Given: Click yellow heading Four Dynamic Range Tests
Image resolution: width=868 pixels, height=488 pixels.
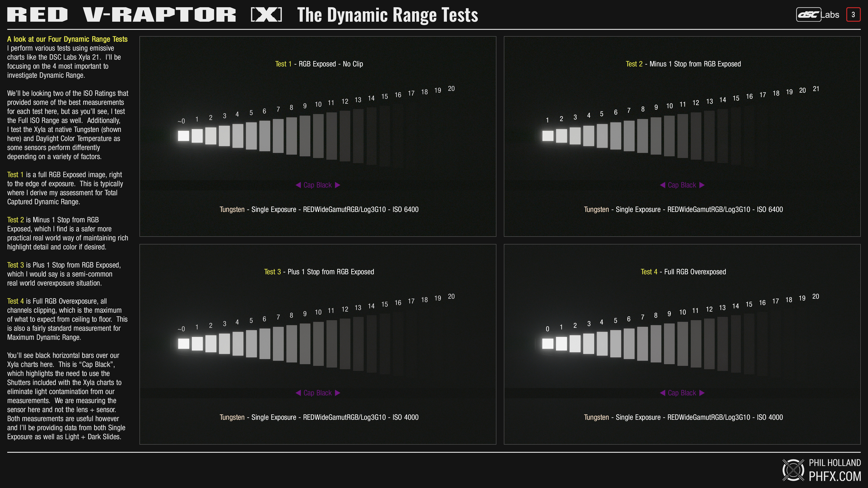Looking at the screenshot, I should click(x=67, y=39).
